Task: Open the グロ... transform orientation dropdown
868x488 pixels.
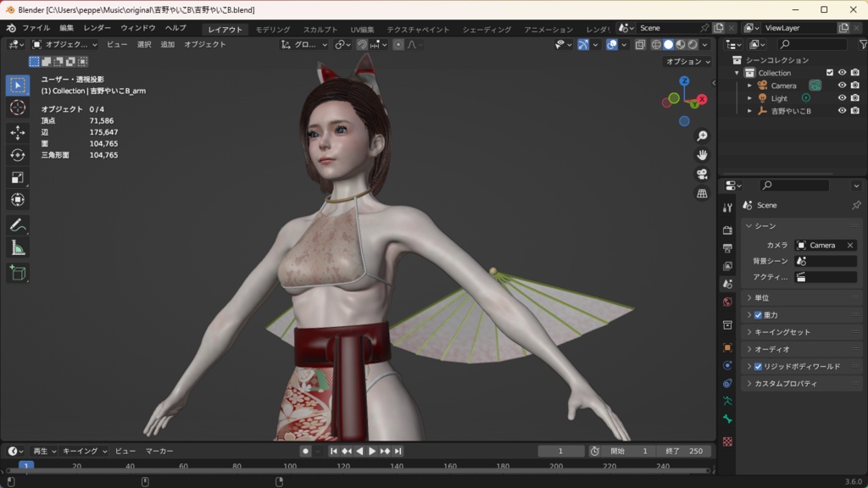Action: point(304,44)
